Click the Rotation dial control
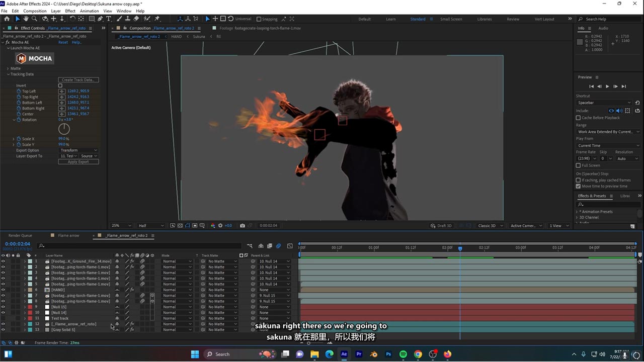 (64, 129)
